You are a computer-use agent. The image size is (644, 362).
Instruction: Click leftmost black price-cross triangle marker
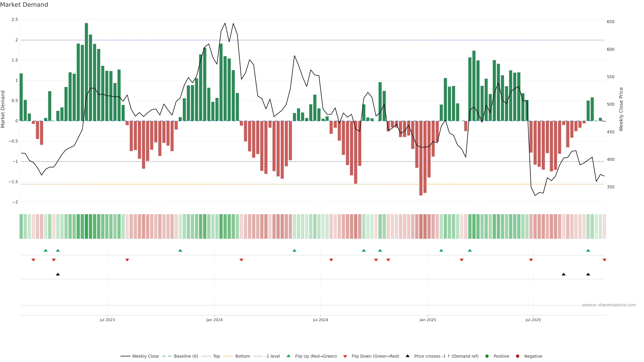click(x=58, y=274)
